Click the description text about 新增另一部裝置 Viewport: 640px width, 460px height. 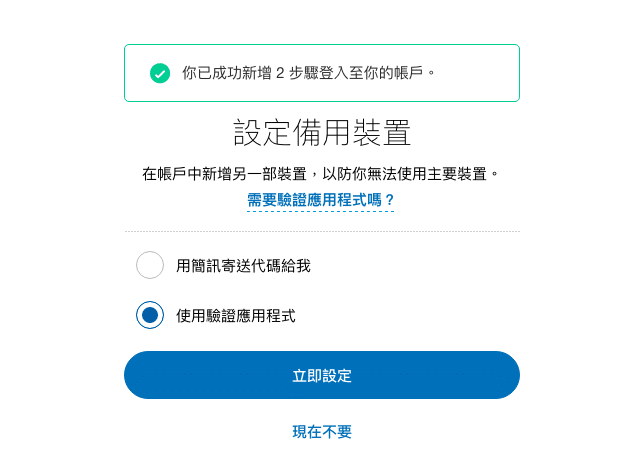(321, 174)
